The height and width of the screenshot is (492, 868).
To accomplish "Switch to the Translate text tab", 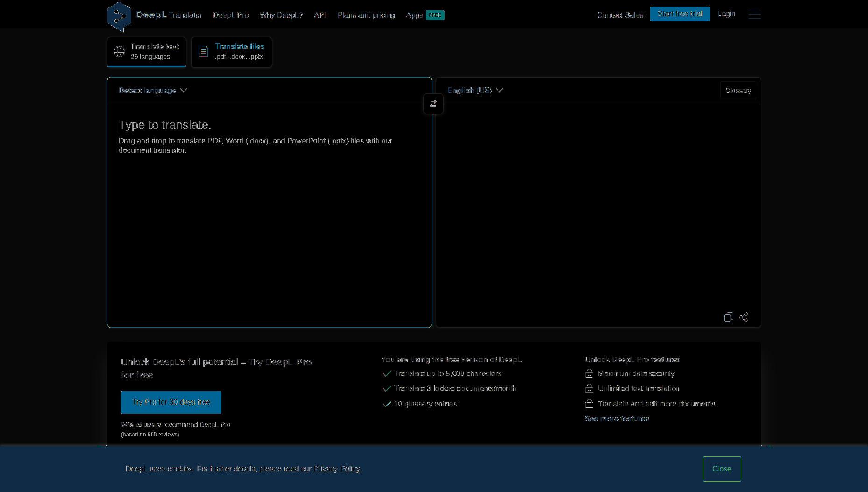I will click(x=147, y=52).
